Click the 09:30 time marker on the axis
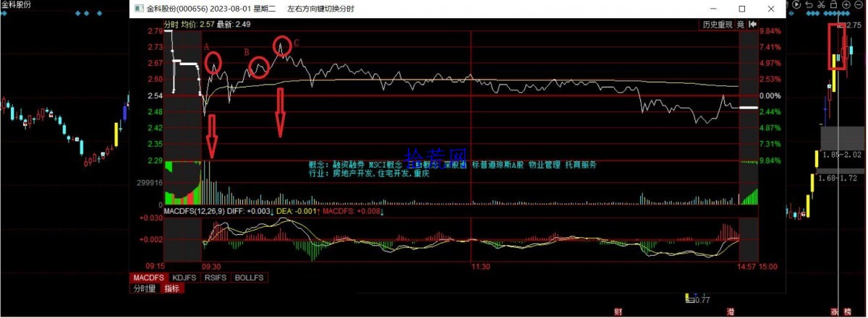Screen dimensions: 868x318 pos(211,267)
